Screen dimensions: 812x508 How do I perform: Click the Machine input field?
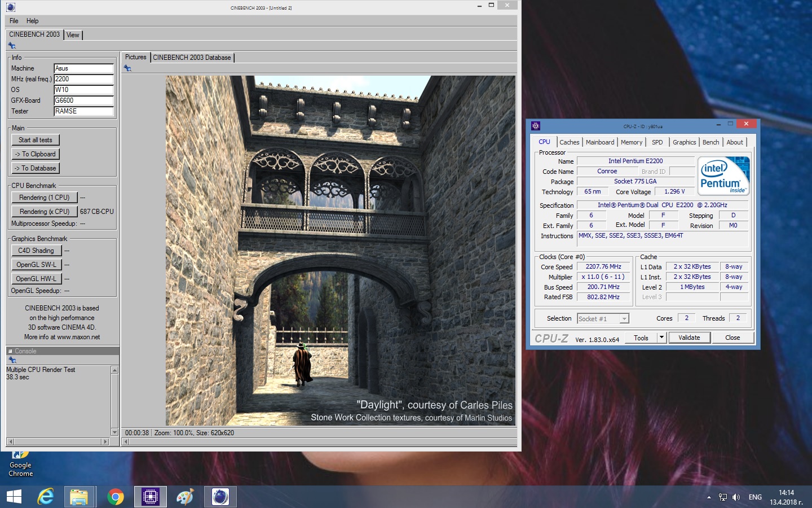(83, 68)
